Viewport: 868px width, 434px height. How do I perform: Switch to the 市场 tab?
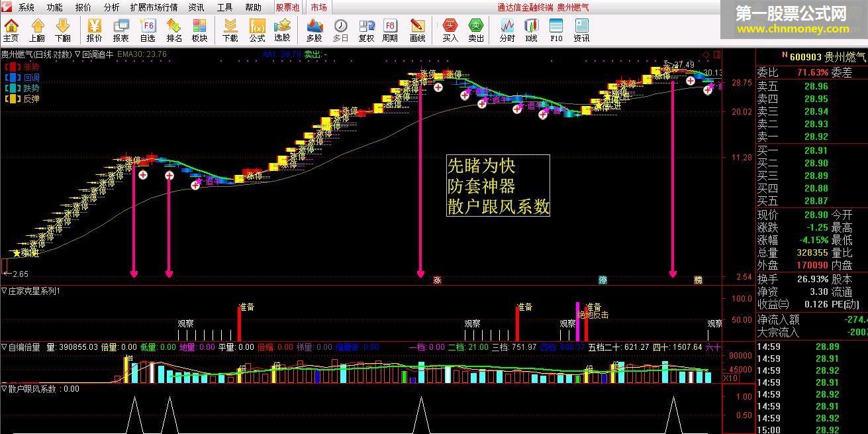pyautogui.click(x=318, y=7)
